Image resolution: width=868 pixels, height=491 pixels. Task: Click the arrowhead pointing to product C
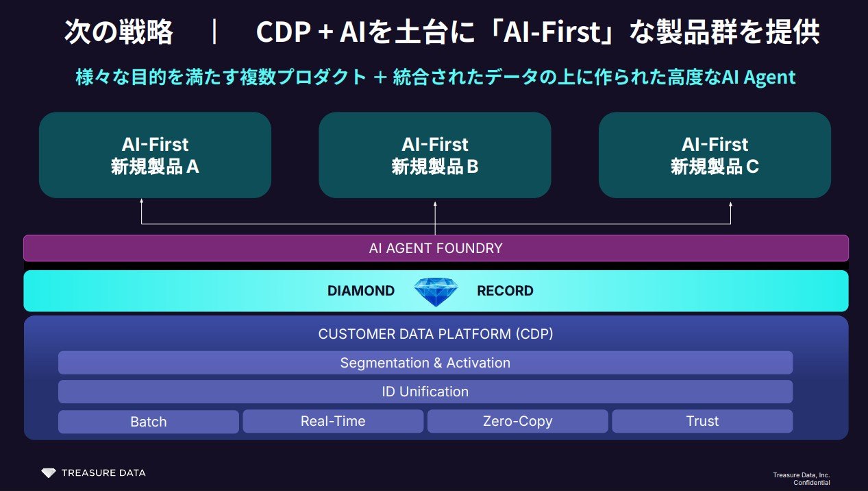[730, 202]
